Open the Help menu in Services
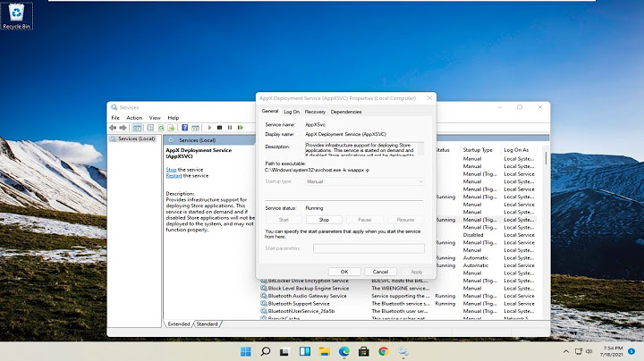The height and width of the screenshot is (361, 644). (174, 118)
